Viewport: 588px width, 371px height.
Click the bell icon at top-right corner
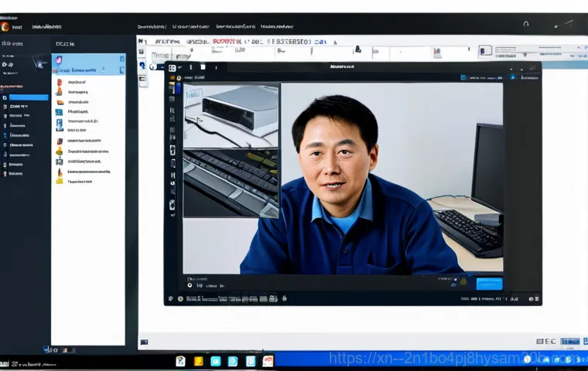click(525, 24)
